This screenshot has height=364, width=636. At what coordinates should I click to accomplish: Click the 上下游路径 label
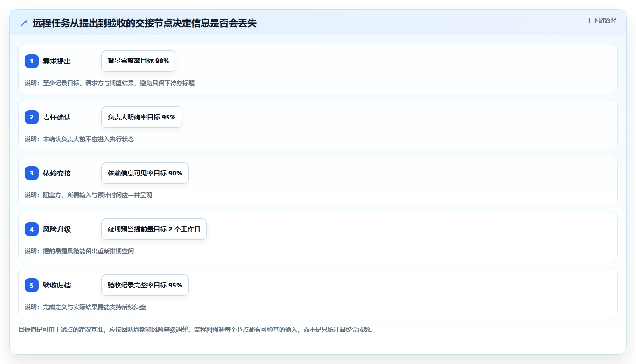[x=601, y=21]
